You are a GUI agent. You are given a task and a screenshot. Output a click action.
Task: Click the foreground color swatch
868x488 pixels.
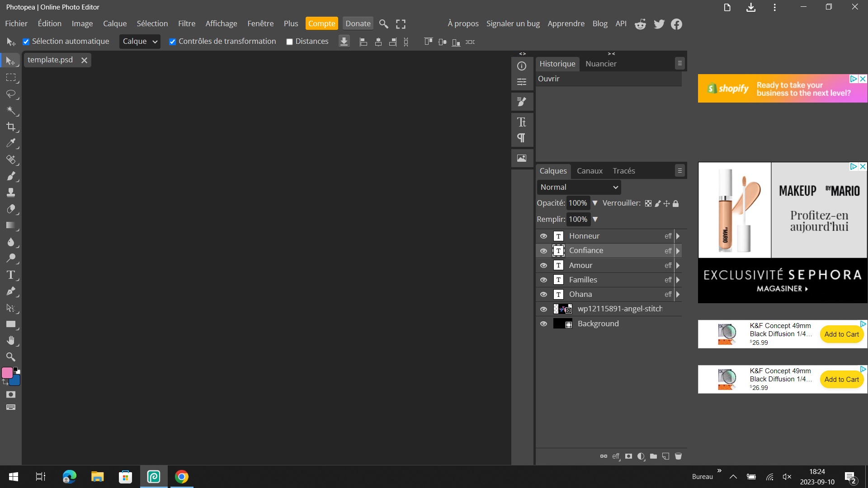click(x=7, y=373)
